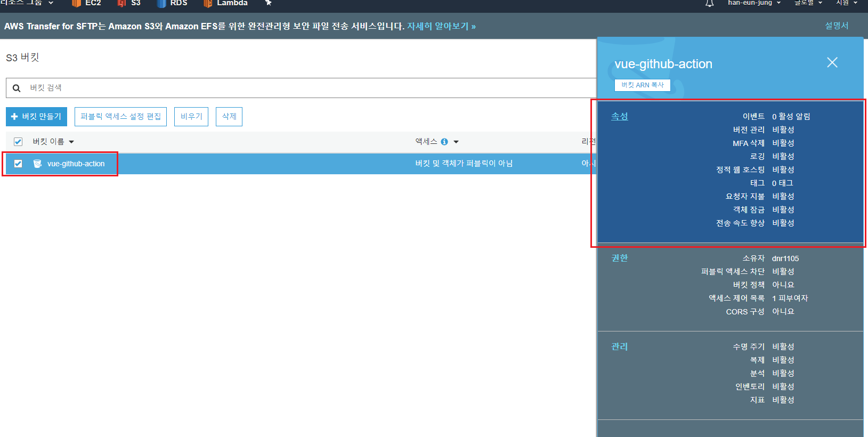This screenshot has height=437, width=868.
Task: Click the 정적 웹 호스팅 property row
Action: [755, 169]
